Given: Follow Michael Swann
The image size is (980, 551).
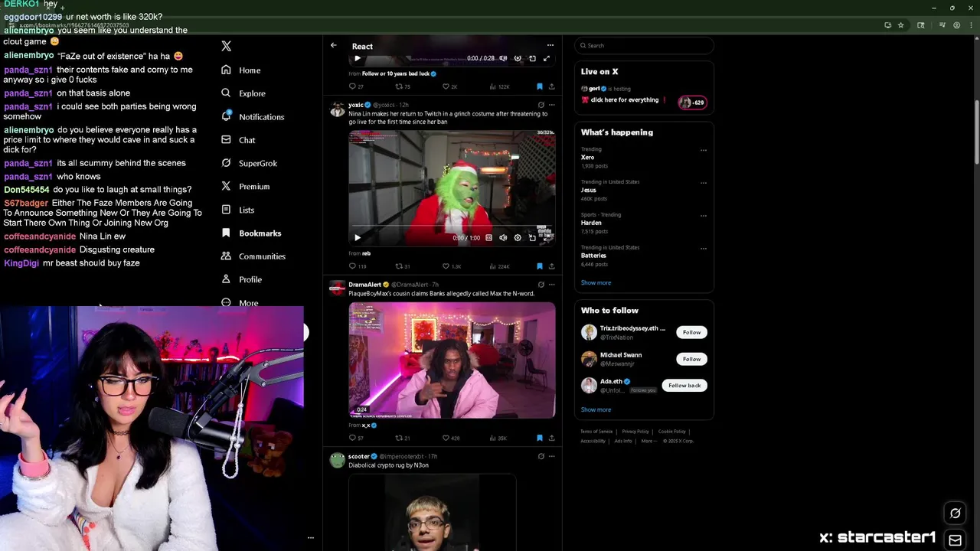Looking at the screenshot, I should coord(691,359).
